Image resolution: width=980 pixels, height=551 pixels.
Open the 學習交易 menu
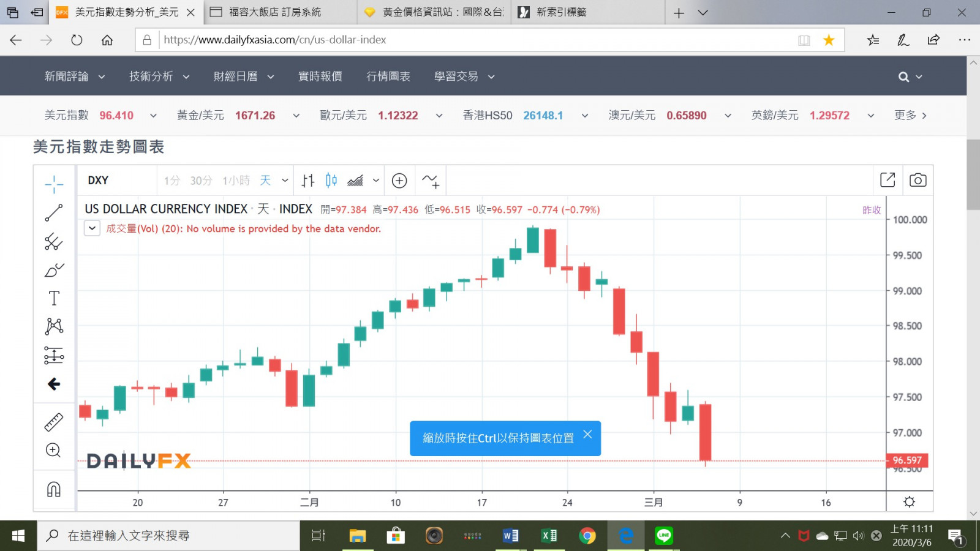click(465, 77)
